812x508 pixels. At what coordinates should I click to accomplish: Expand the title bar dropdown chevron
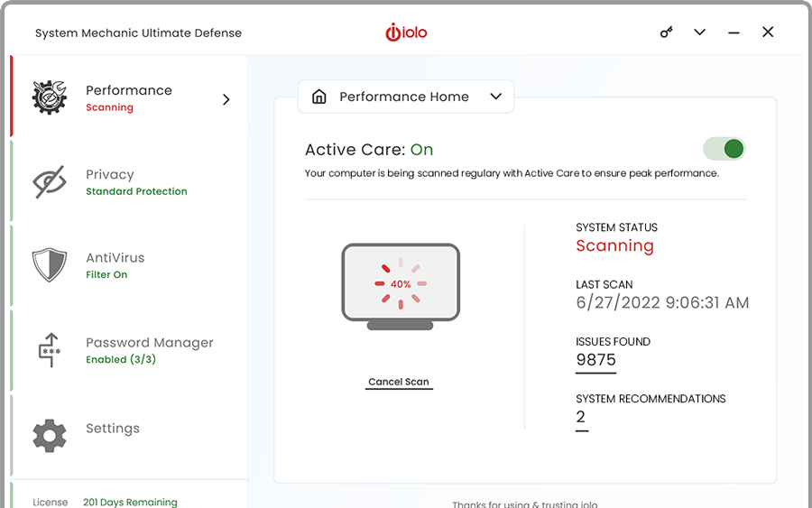tap(699, 32)
